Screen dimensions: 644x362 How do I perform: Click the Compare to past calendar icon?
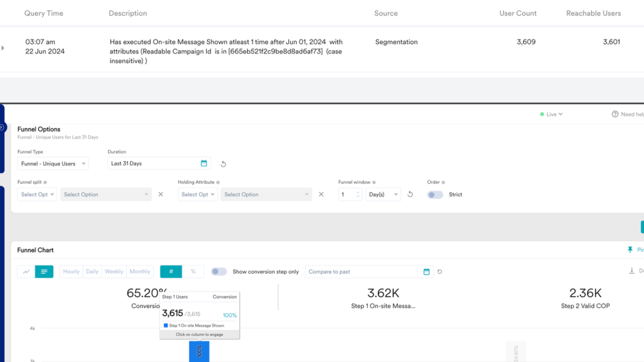click(426, 271)
